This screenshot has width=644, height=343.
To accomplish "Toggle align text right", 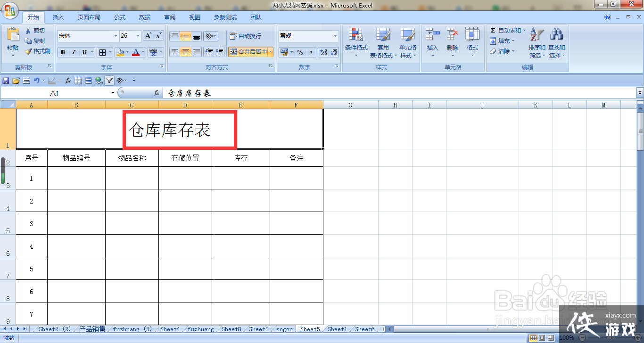I will pos(197,52).
